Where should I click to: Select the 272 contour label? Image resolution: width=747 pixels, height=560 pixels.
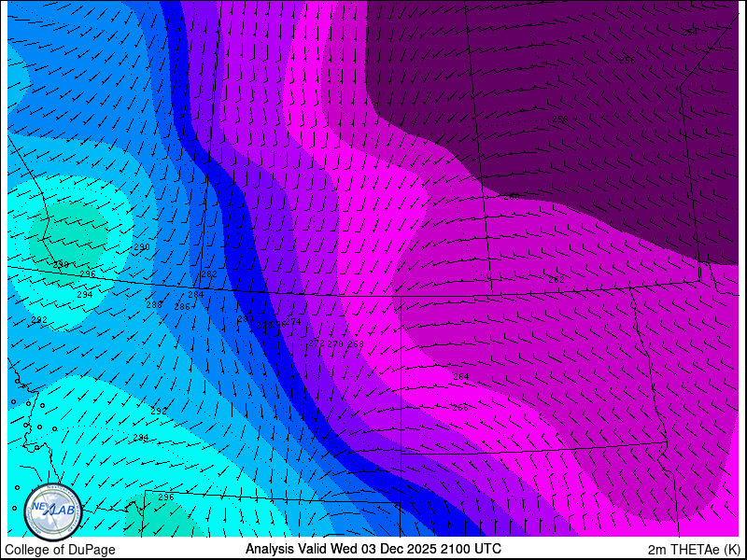317,343
